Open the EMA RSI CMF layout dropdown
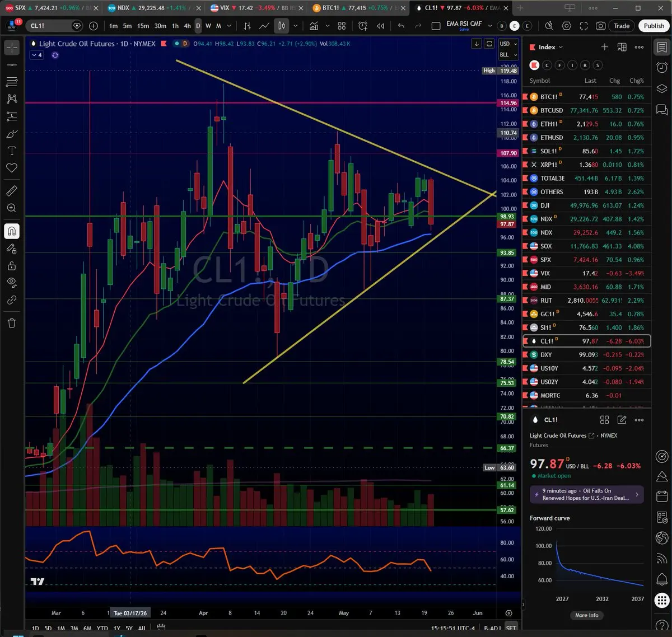Image resolution: width=672 pixels, height=637 pixels. click(x=490, y=26)
